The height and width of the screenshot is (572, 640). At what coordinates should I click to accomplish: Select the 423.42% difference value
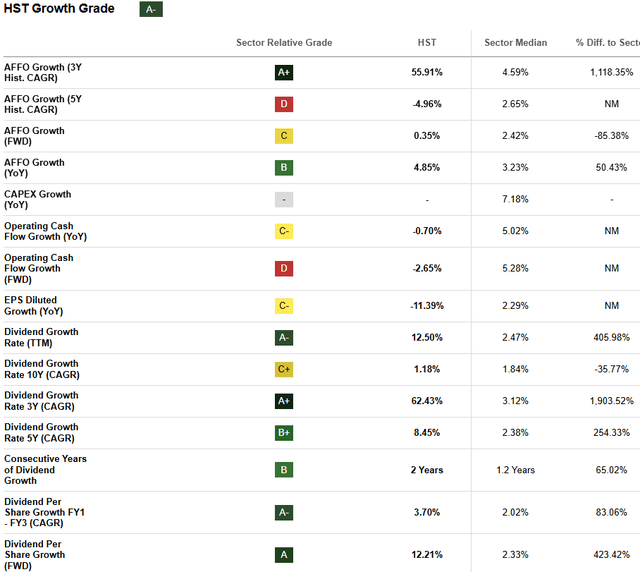[x=611, y=555]
